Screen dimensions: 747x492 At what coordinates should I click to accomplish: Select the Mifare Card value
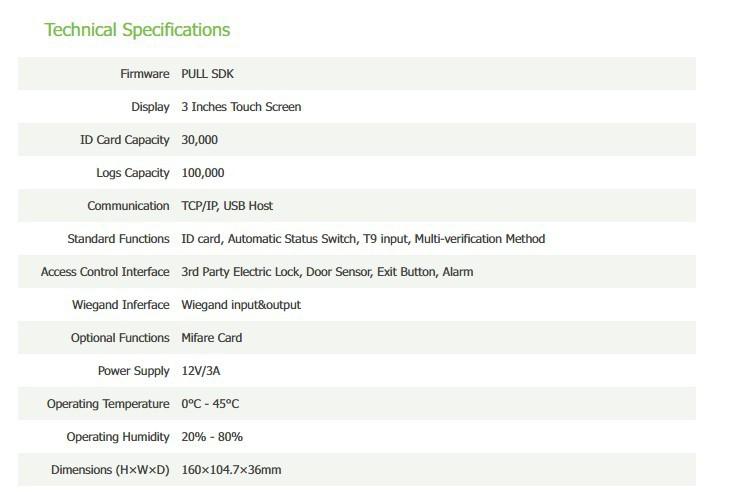tap(212, 338)
